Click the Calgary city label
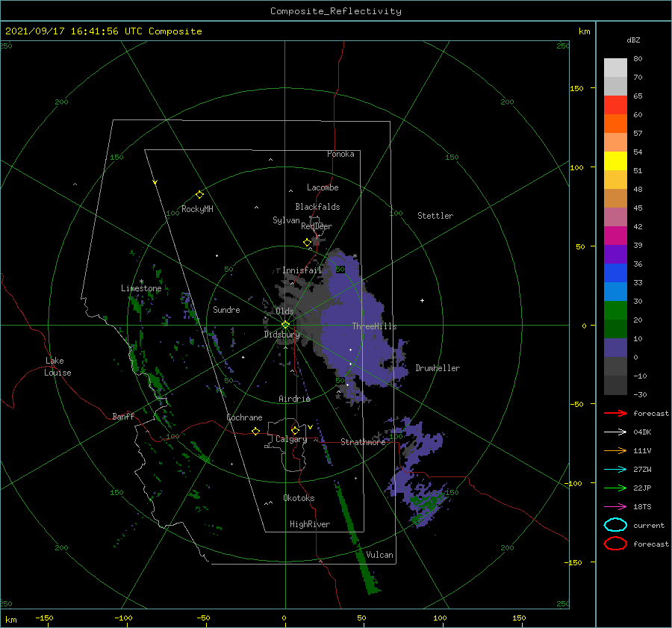 [291, 439]
